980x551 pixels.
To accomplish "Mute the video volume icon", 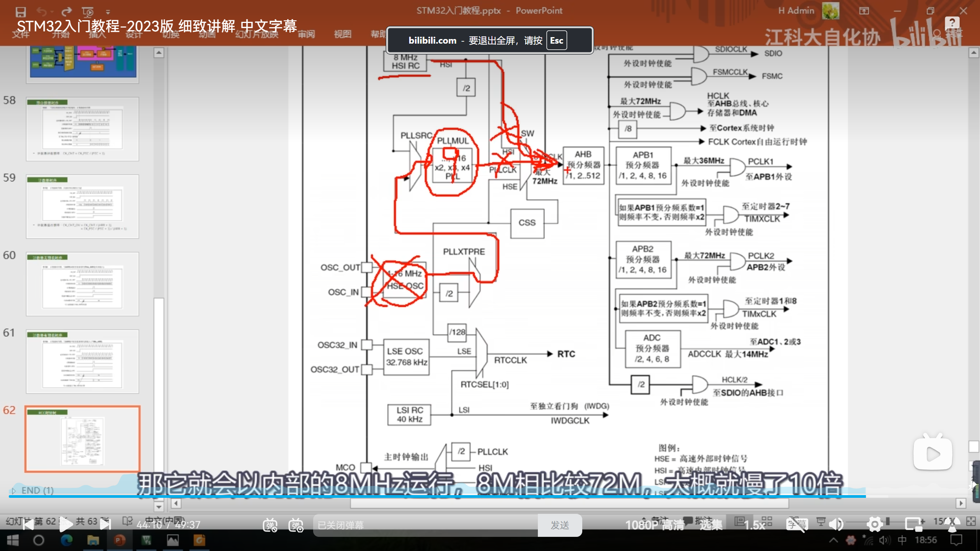I will pos(836,525).
